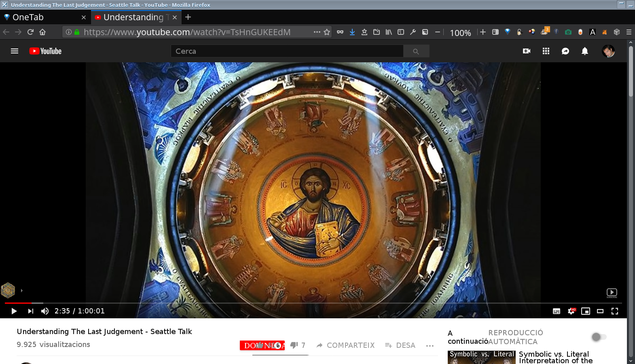Toggle theater mode
Image resolution: width=635 pixels, height=364 pixels.
coord(600,311)
